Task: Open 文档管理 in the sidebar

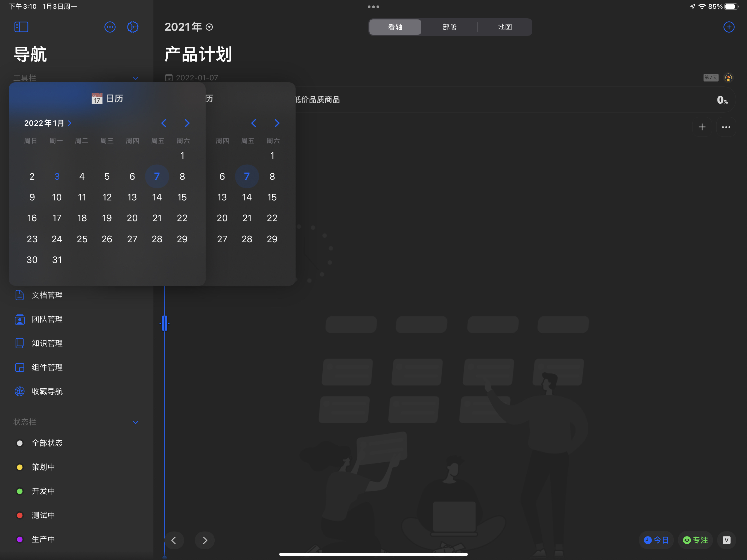Action: tap(47, 295)
